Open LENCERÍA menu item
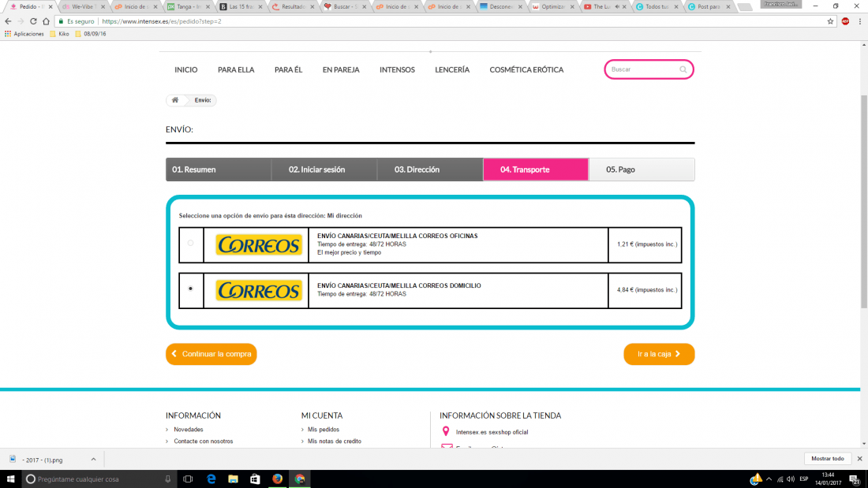The image size is (868, 488). point(452,69)
